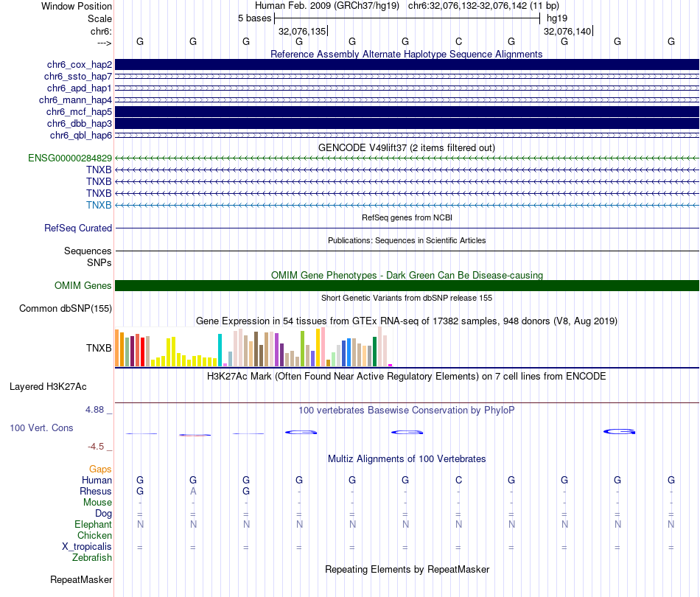The image size is (700, 597).
Task: Select the dark green OMIM gene bar
Action: click(x=407, y=286)
